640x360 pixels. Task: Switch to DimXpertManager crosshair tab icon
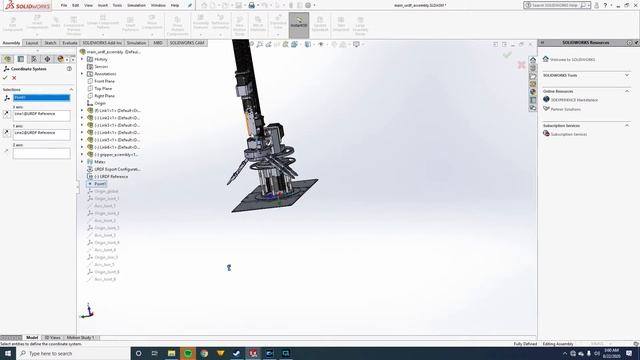[47, 59]
